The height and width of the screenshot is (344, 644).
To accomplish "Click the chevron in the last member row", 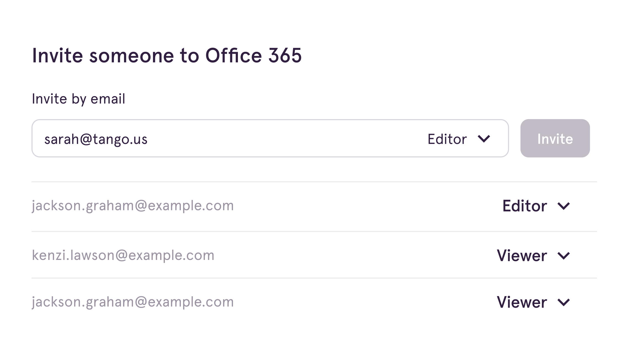I will [x=563, y=302].
